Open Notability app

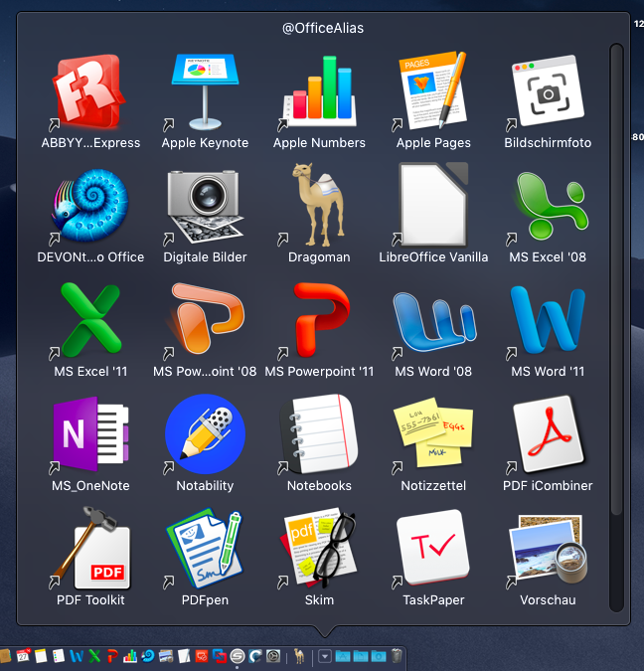(x=205, y=433)
